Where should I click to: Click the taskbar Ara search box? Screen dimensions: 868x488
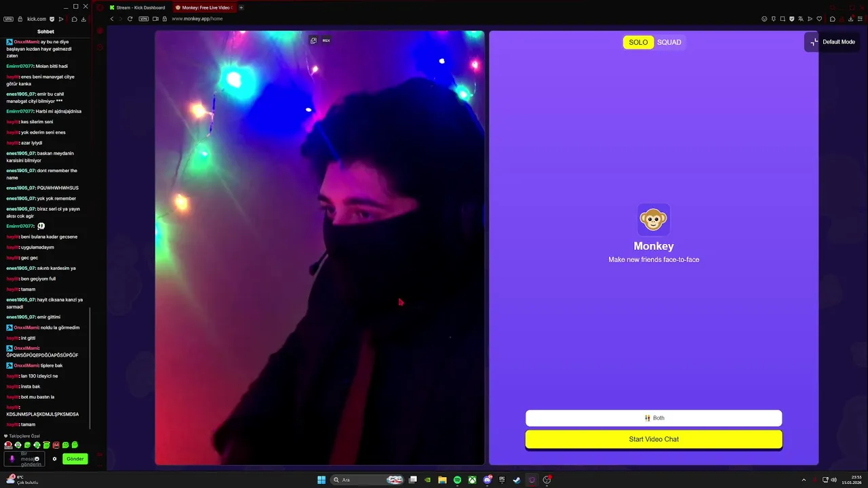point(367,480)
